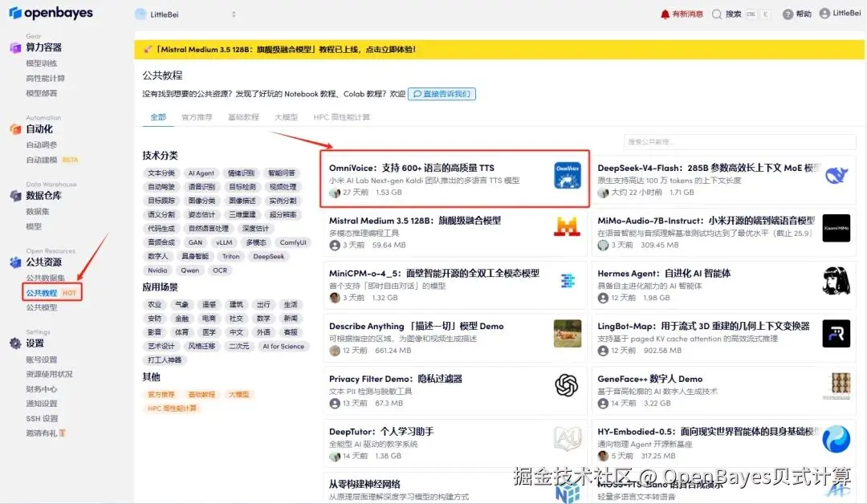The height and width of the screenshot is (504, 867).
Task: Filter by the orange HPC 高性能计算 tag
Action: coord(172,408)
